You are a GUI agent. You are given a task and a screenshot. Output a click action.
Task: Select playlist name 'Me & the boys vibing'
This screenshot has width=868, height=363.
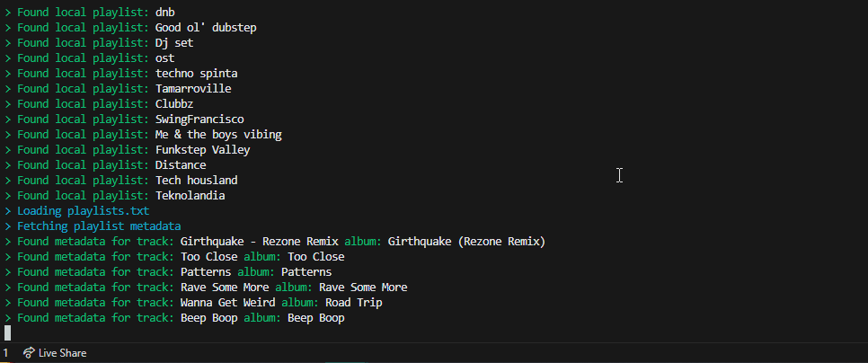[218, 135]
